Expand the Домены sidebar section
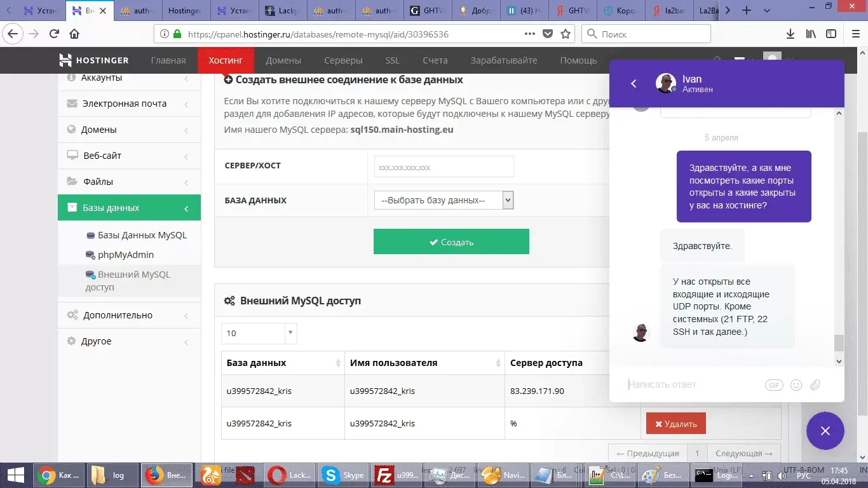 129,130
